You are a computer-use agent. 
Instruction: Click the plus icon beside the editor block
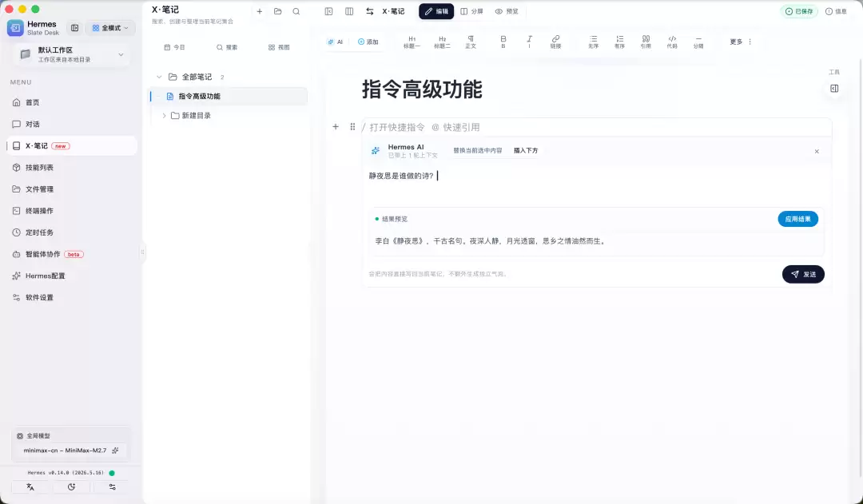[336, 126]
